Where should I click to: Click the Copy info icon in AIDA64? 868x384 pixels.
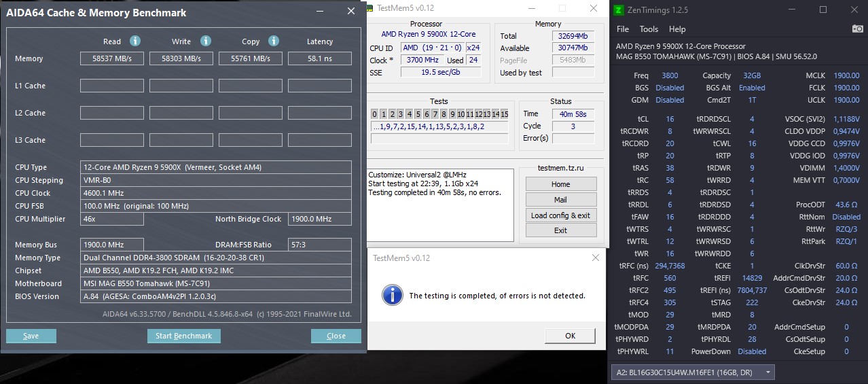coord(274,41)
